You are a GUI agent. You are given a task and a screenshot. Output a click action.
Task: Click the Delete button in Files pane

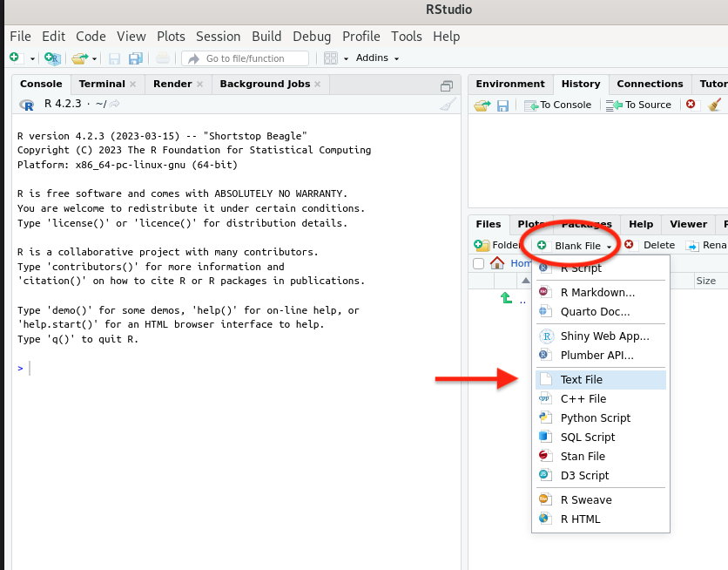tap(650, 245)
